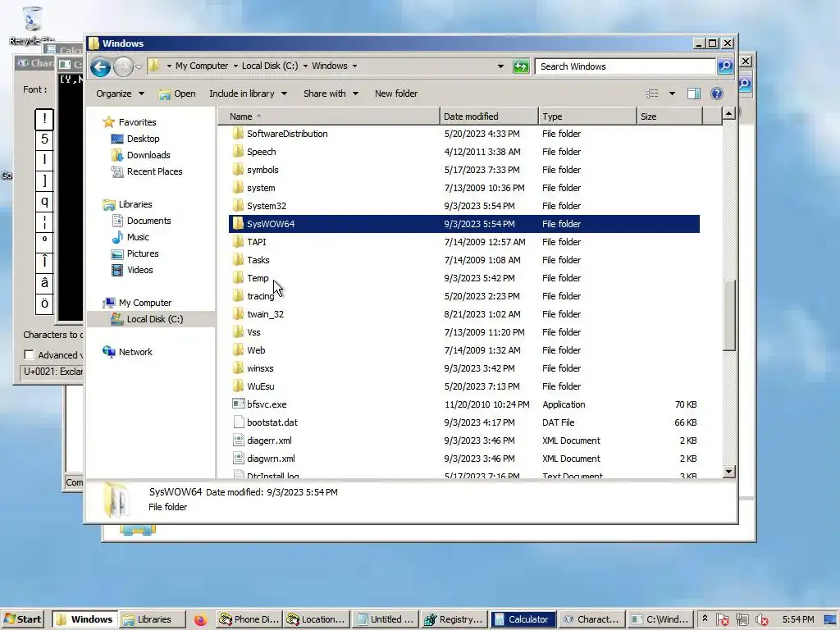Open recent pages dropdown beside Forward button
This screenshot has height=630, width=840.
click(x=139, y=67)
